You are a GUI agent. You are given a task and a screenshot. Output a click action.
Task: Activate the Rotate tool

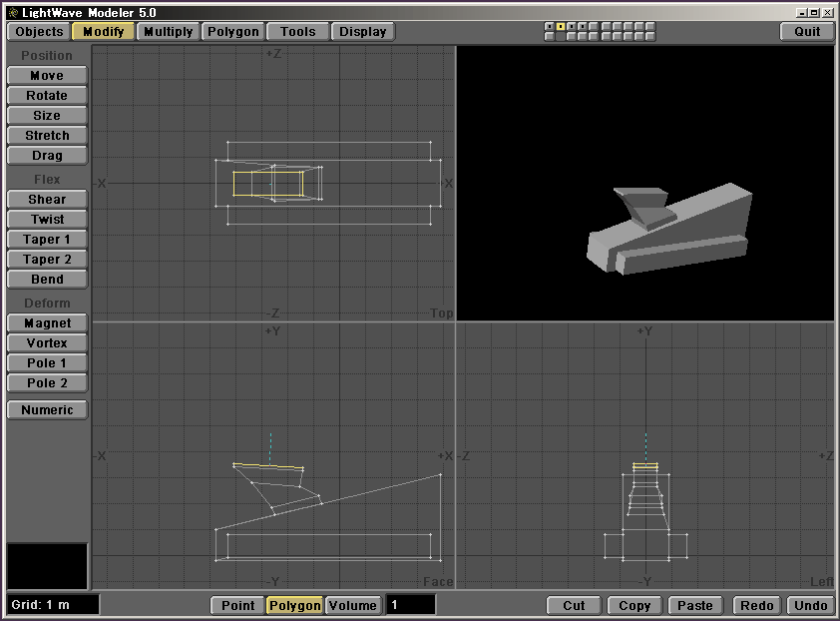pos(47,96)
